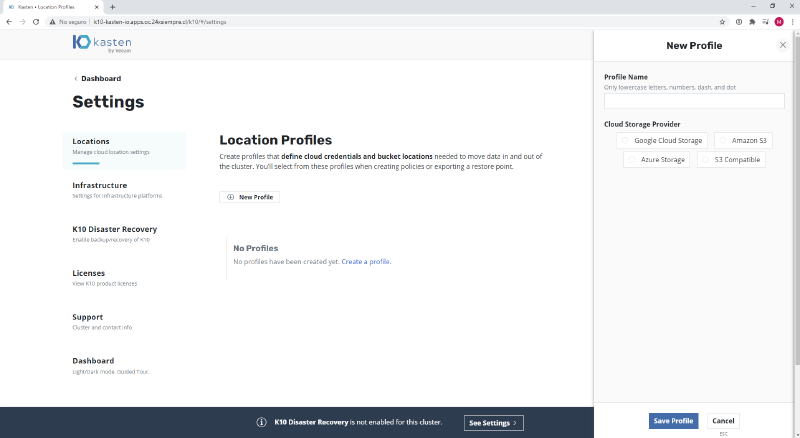
Task: Select Amazon S3 provider
Action: point(743,140)
